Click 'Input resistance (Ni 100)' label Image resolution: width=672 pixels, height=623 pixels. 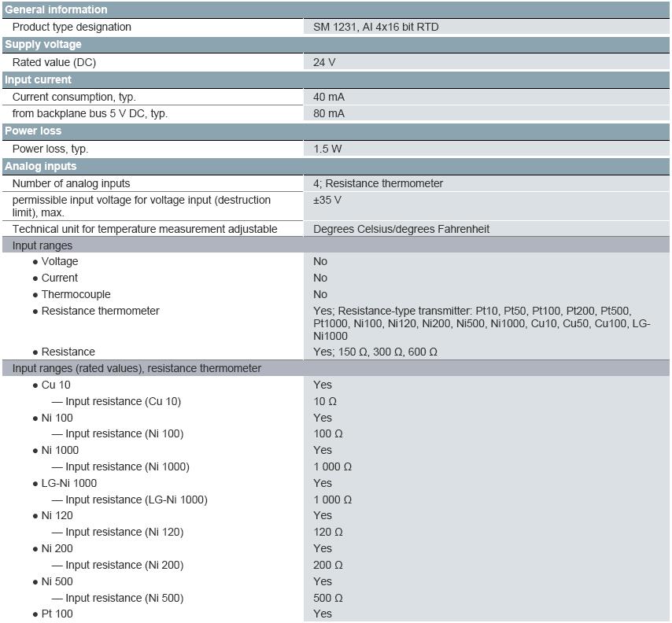(x=118, y=434)
